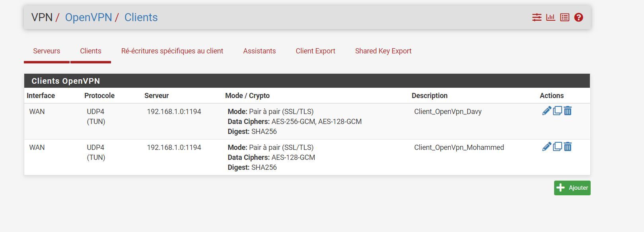Viewport: 644px width, 232px height.
Task: Switch to Shared Key Export tab
Action: click(383, 51)
